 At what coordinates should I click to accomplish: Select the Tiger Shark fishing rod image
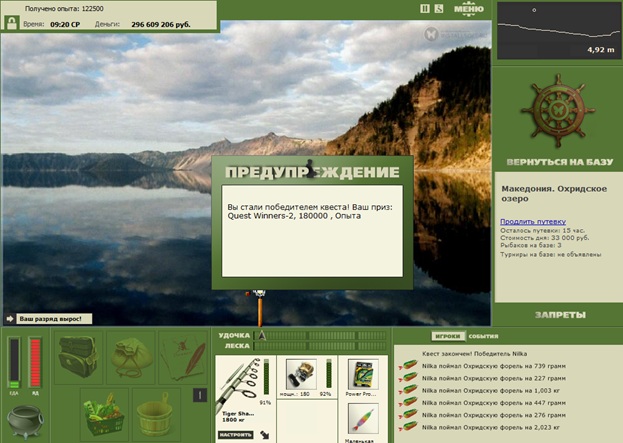tap(240, 383)
